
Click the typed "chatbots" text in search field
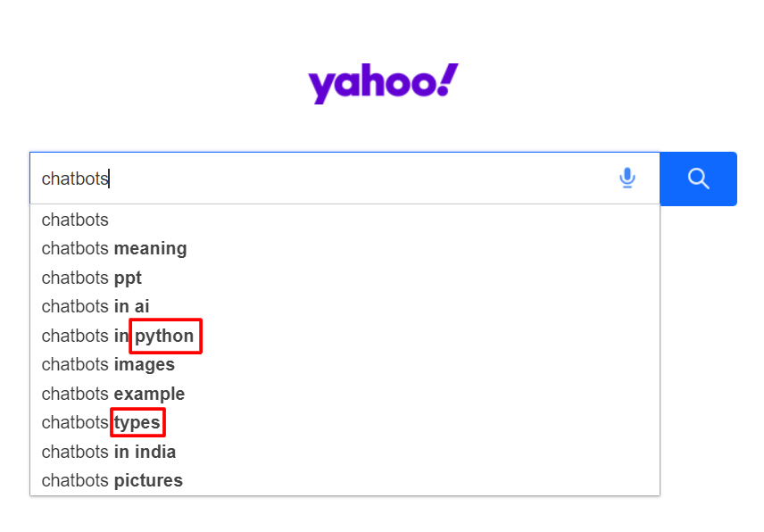(75, 179)
